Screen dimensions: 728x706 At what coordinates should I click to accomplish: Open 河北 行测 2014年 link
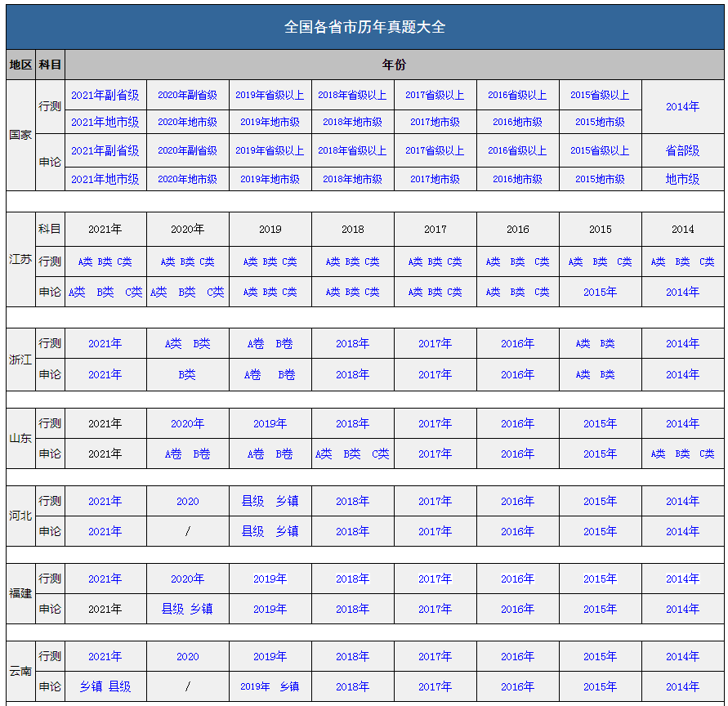[x=682, y=501]
